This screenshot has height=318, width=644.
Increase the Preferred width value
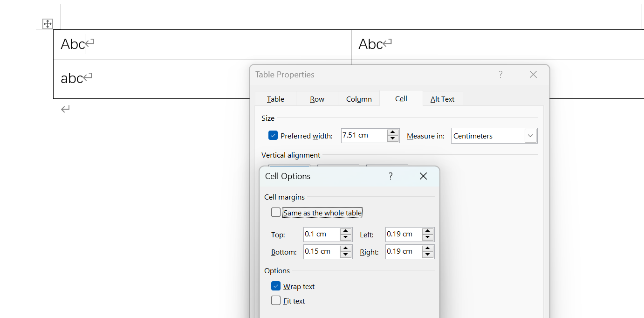pyautogui.click(x=393, y=132)
